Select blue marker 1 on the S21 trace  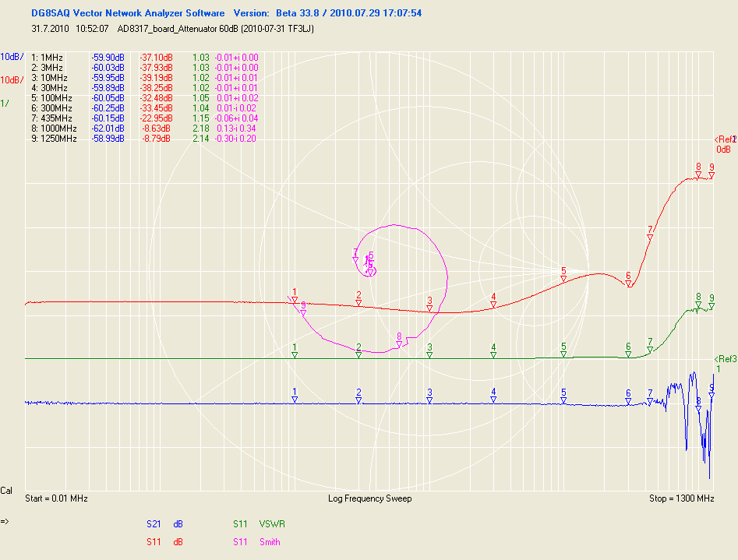tap(295, 400)
